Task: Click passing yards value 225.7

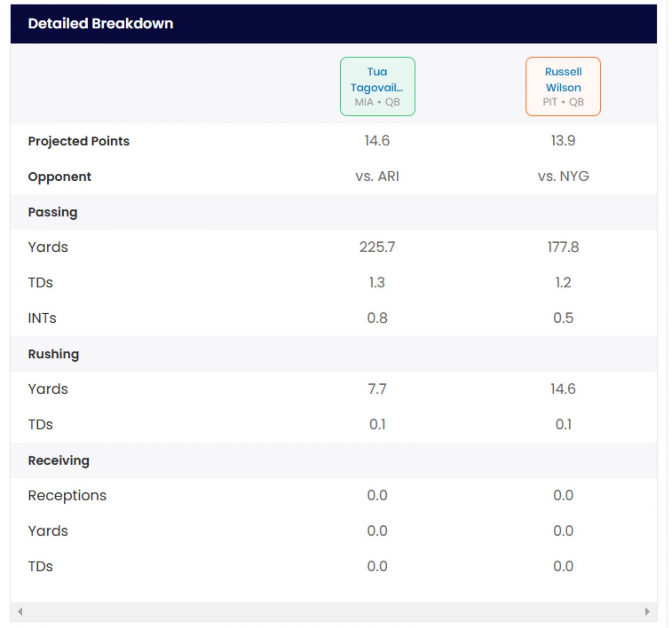Action: pos(377,247)
